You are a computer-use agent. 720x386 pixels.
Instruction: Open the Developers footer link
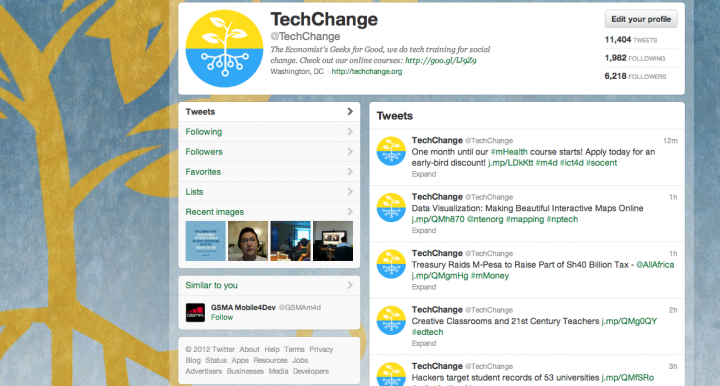point(311,371)
